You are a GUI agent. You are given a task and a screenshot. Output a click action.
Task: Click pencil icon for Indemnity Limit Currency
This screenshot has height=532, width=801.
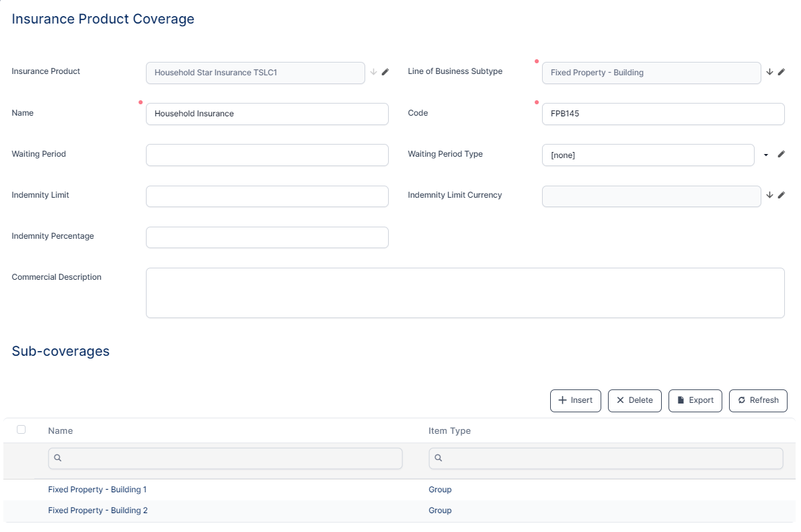click(x=781, y=196)
